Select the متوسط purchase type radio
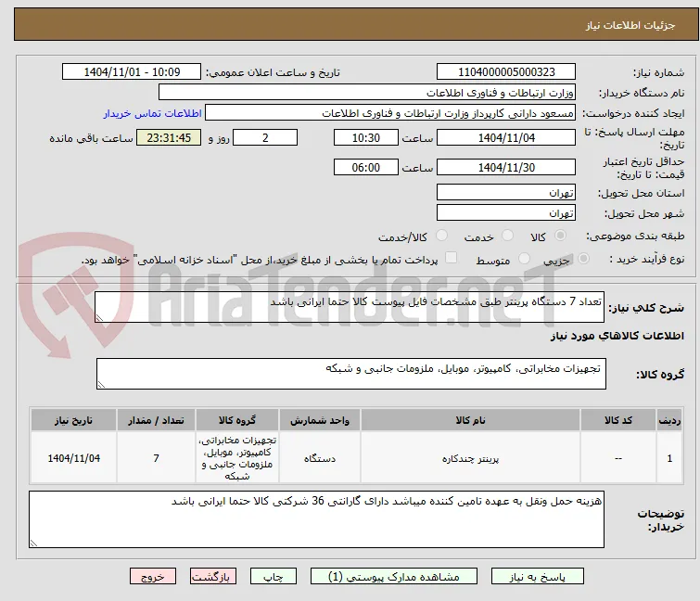This screenshot has width=700, height=601. 524,259
